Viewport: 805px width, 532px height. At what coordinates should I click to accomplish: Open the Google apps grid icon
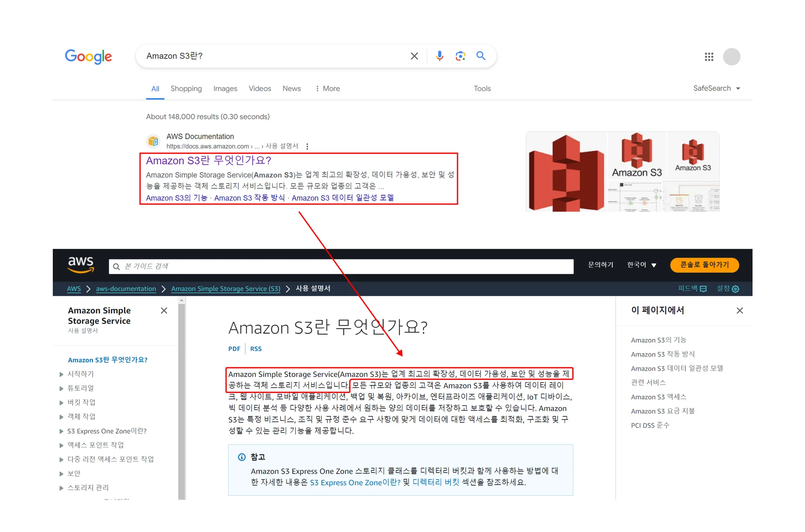(x=709, y=57)
